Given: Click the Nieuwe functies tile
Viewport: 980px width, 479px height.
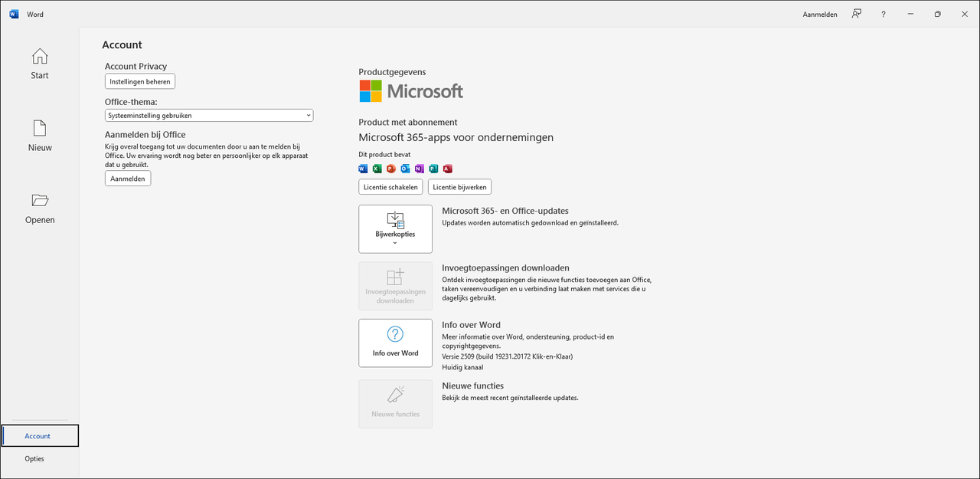Looking at the screenshot, I should click(395, 403).
